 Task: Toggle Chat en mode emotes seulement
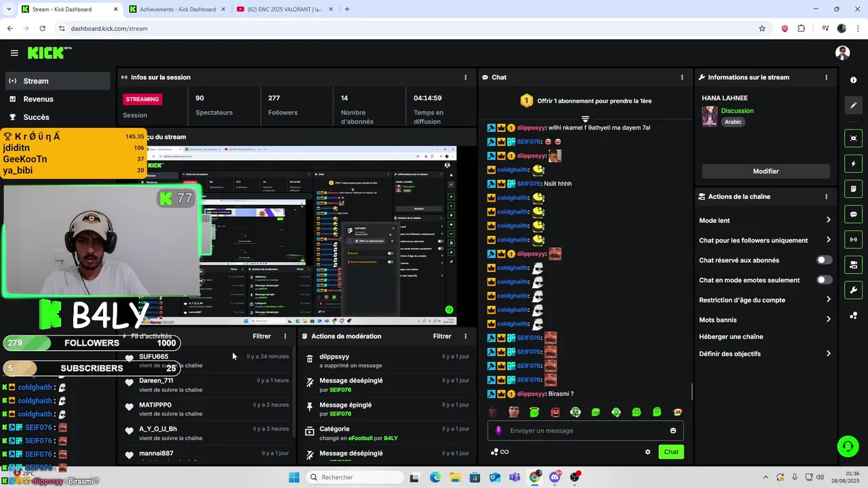pos(824,280)
